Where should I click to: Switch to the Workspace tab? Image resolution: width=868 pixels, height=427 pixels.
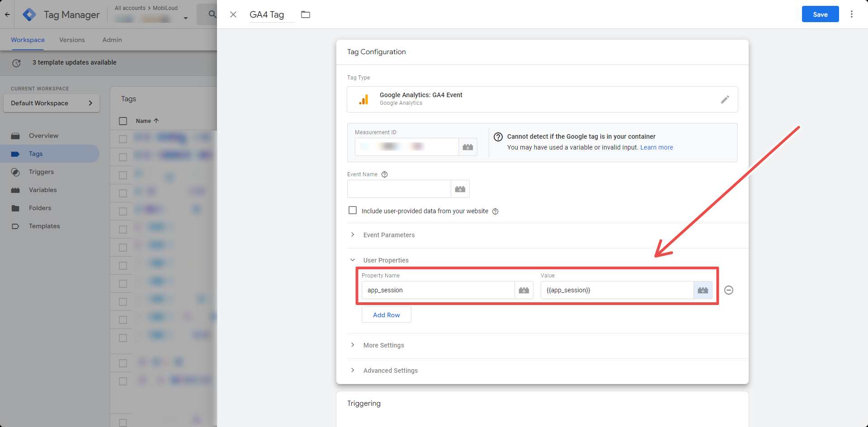click(28, 40)
